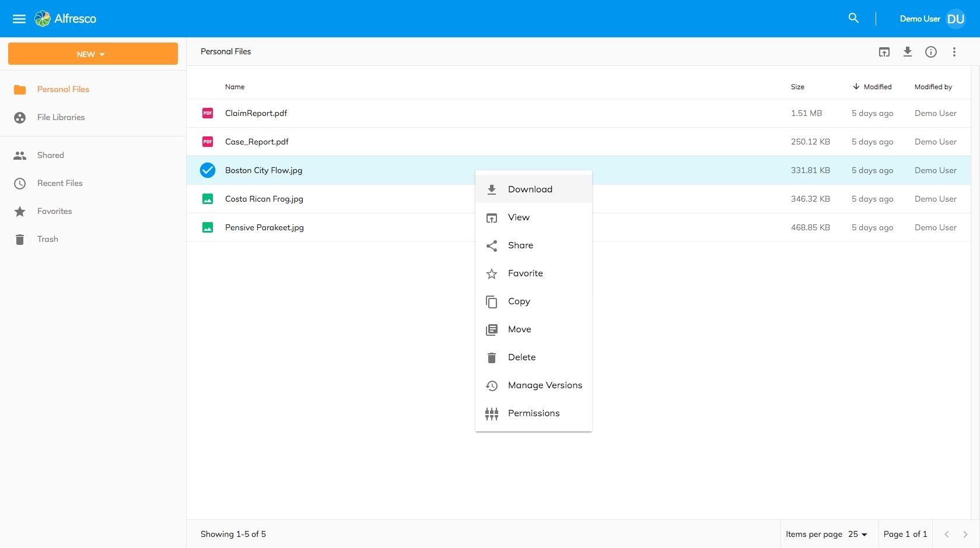The height and width of the screenshot is (548, 980).
Task: Select the Costa Rican Frog.jpg name
Action: (x=264, y=199)
